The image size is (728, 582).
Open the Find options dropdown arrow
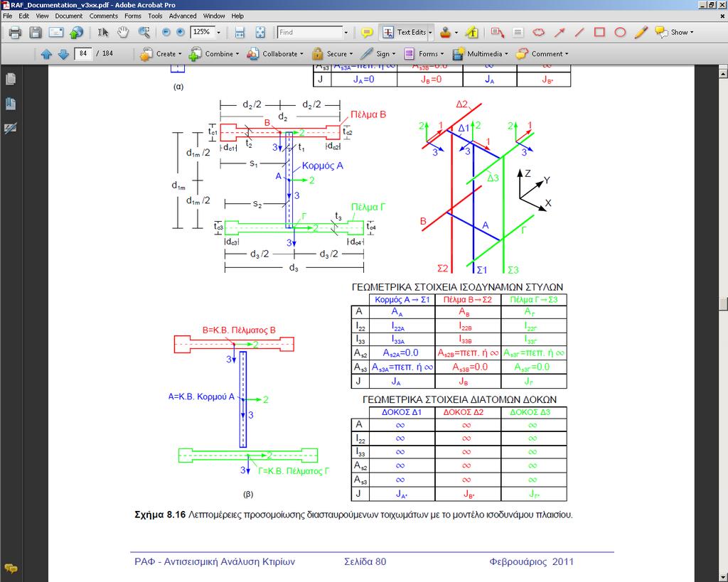coord(346,33)
